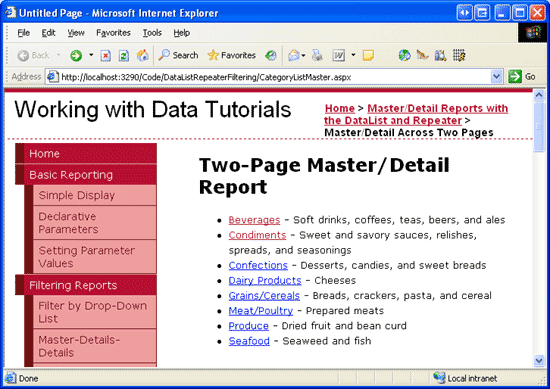Open the Condiments category link

(257, 235)
